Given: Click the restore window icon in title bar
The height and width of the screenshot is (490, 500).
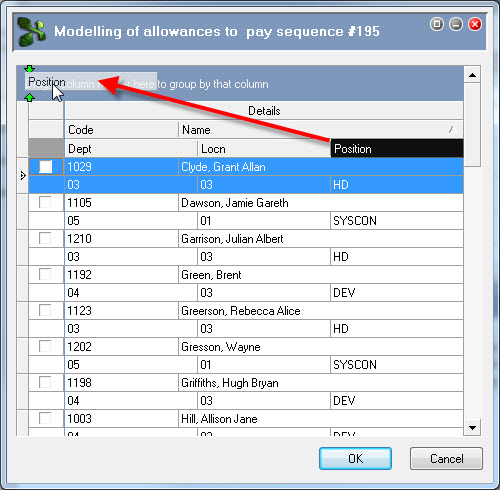Looking at the screenshot, I should click(x=437, y=24).
